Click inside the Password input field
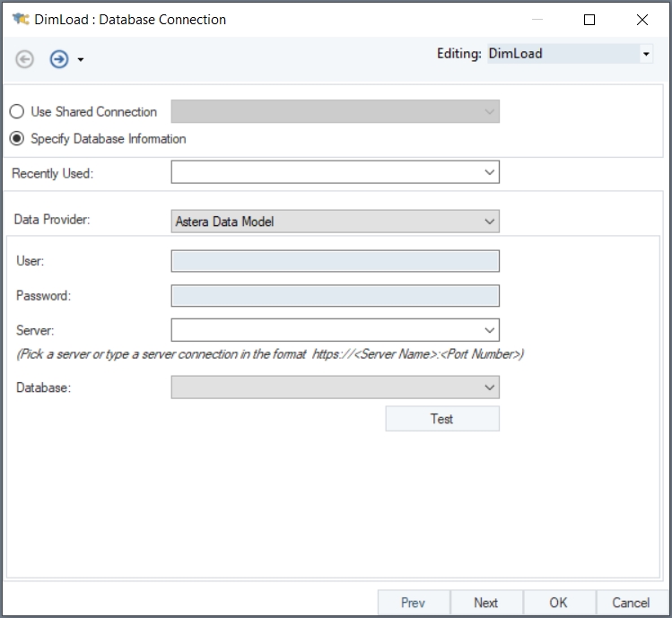 (x=335, y=296)
